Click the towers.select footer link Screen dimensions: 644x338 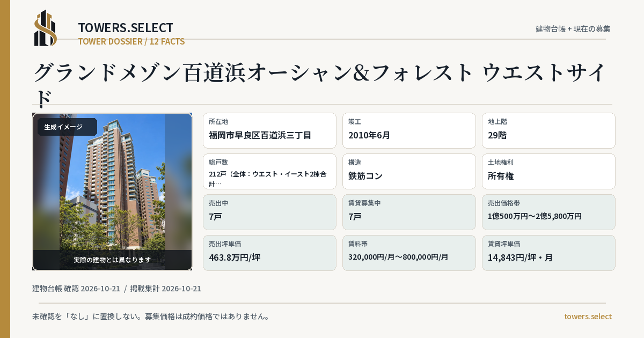pyautogui.click(x=588, y=317)
